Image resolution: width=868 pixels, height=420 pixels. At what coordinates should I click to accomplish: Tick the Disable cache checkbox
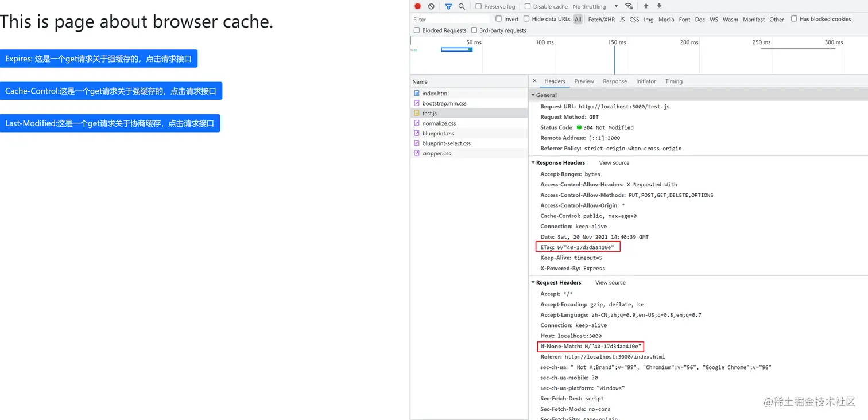click(528, 6)
